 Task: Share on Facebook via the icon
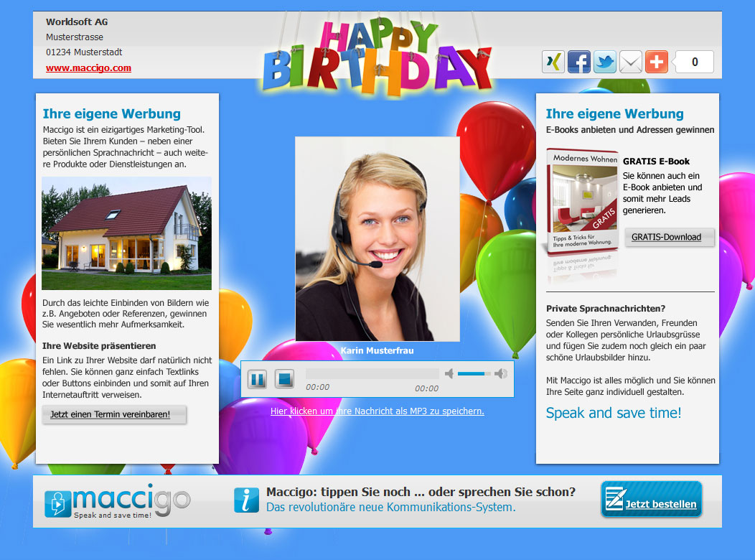click(x=579, y=62)
